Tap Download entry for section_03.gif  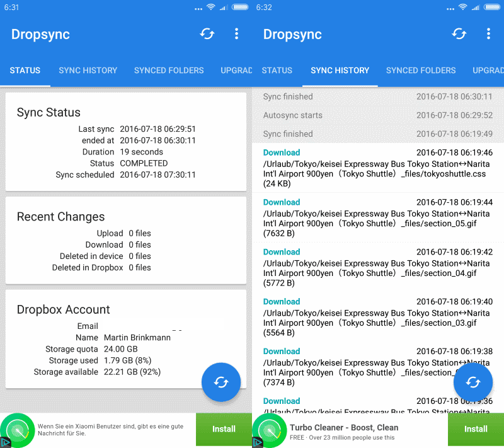click(x=377, y=317)
